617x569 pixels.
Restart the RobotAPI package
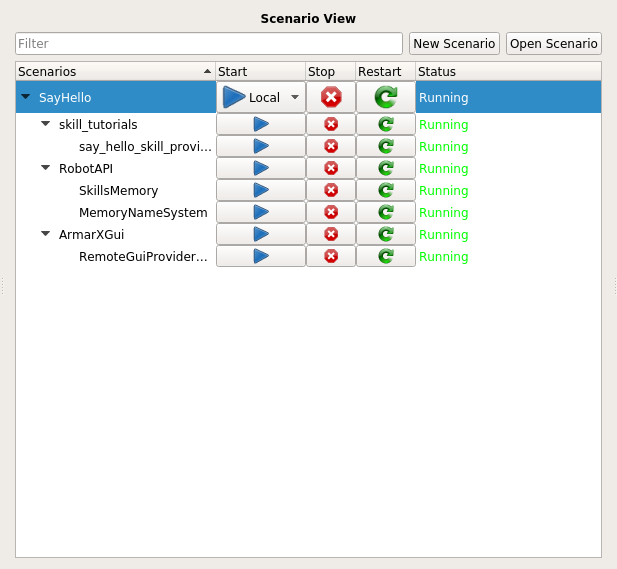pyautogui.click(x=385, y=168)
